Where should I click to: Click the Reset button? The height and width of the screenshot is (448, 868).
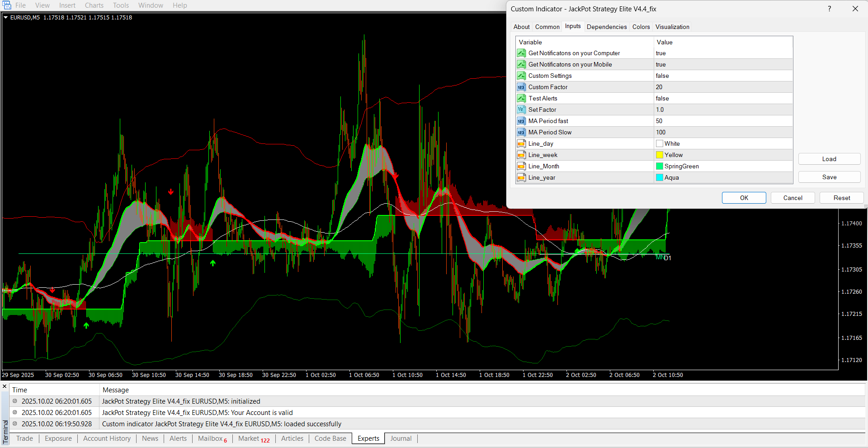coord(841,198)
